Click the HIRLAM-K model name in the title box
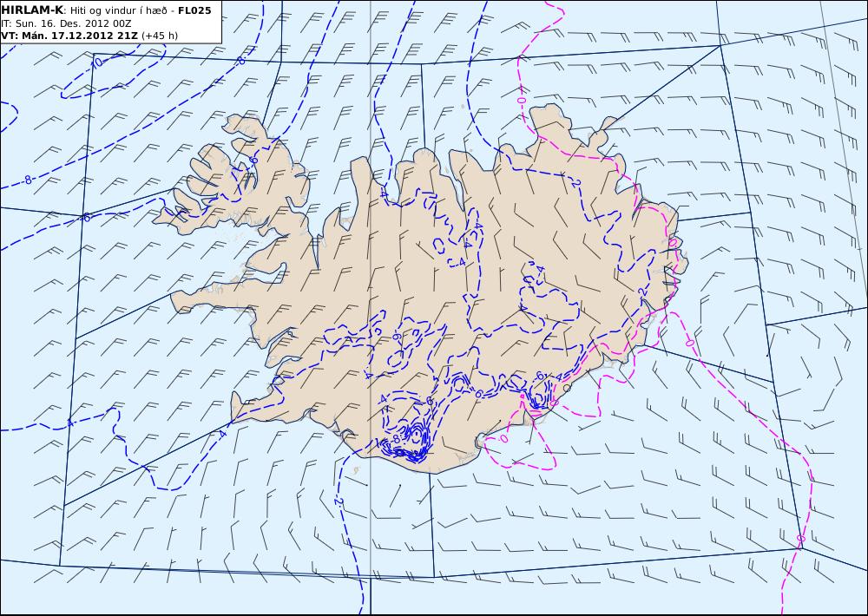Screen dimensions: 868x616 [x=32, y=10]
